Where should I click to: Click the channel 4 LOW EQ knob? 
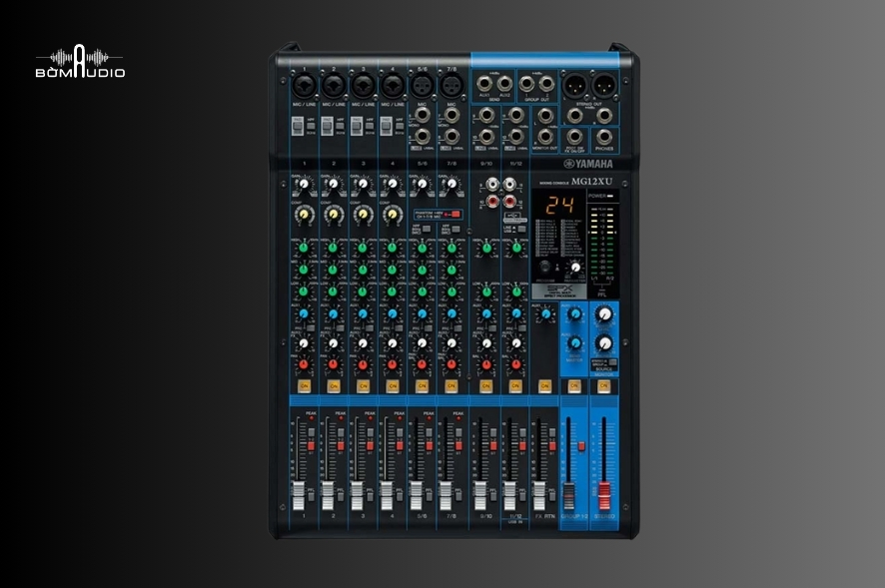coord(392,292)
